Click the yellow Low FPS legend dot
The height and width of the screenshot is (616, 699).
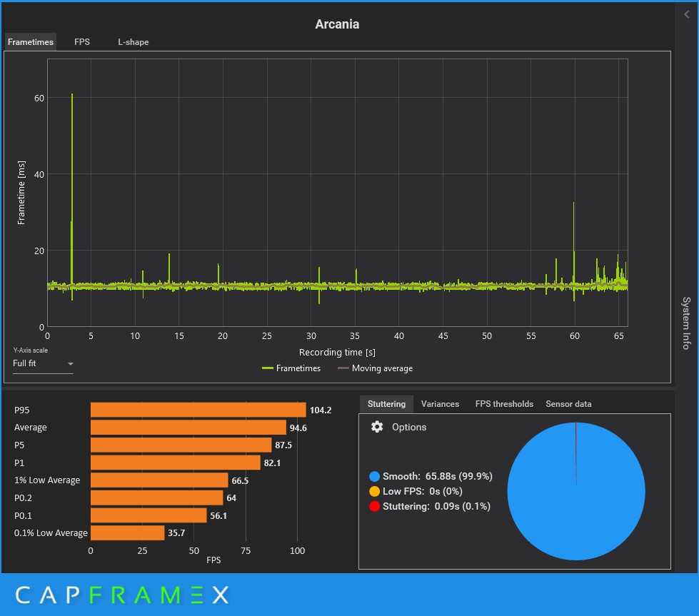(374, 491)
